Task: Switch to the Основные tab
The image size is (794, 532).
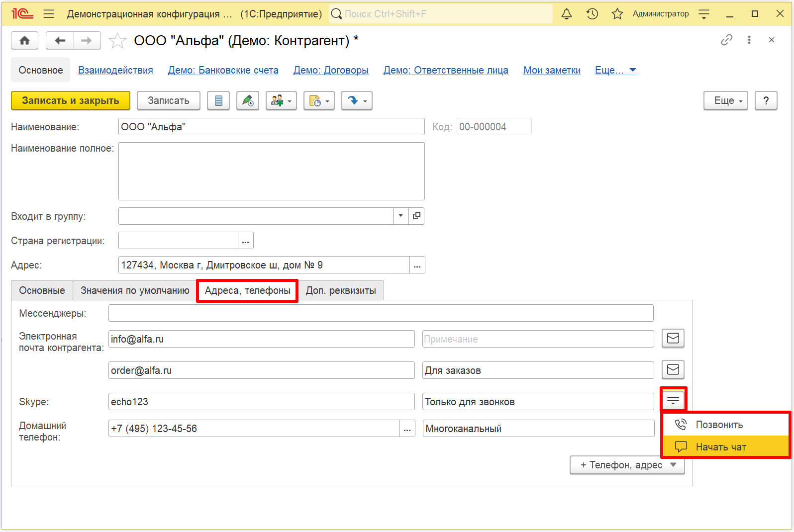Action: coord(42,290)
